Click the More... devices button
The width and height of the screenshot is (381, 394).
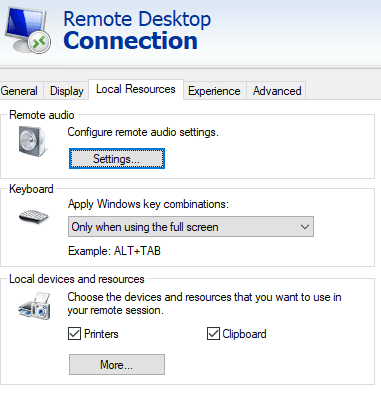(x=117, y=365)
